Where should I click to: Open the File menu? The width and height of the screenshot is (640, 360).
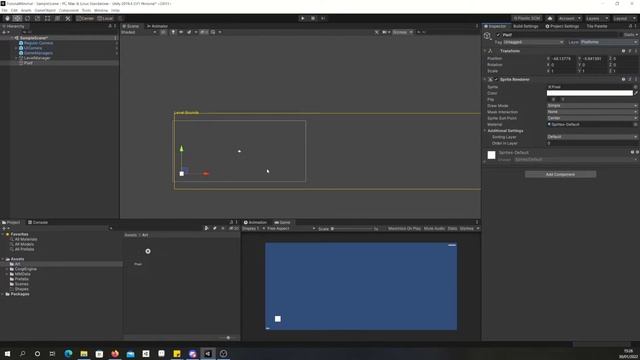4,10
